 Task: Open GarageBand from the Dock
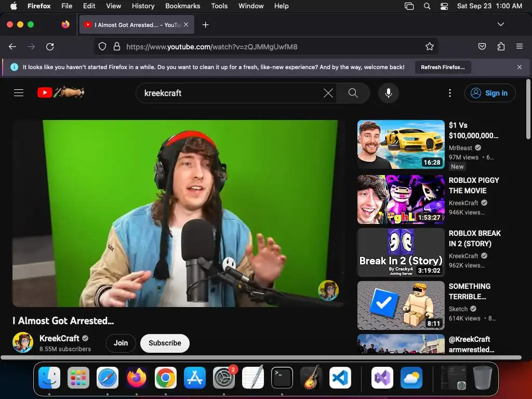311,378
